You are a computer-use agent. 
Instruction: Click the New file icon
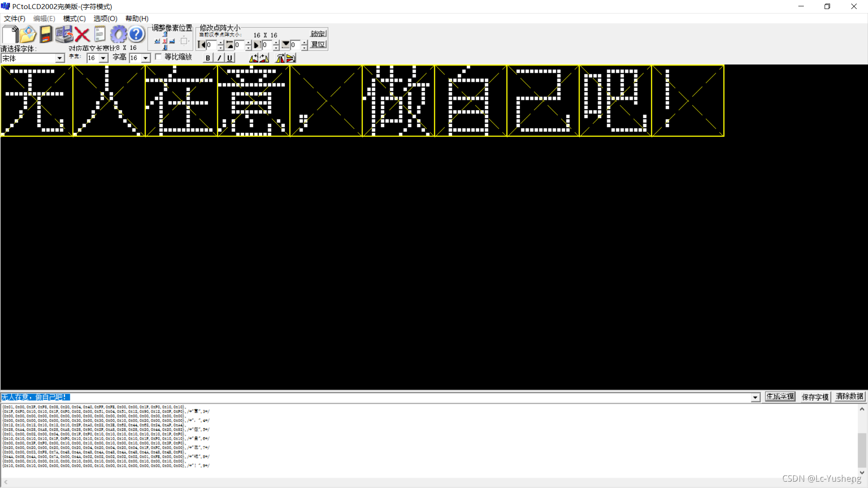click(10, 34)
